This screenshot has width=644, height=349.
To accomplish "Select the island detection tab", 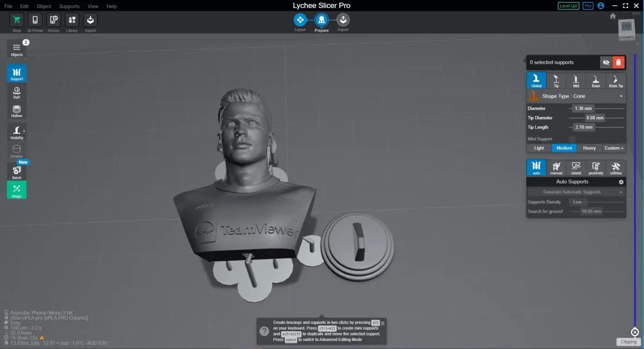I will tap(576, 168).
